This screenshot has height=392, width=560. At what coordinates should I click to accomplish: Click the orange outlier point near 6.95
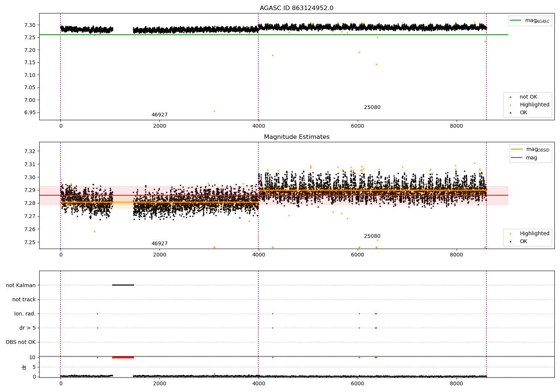point(214,111)
